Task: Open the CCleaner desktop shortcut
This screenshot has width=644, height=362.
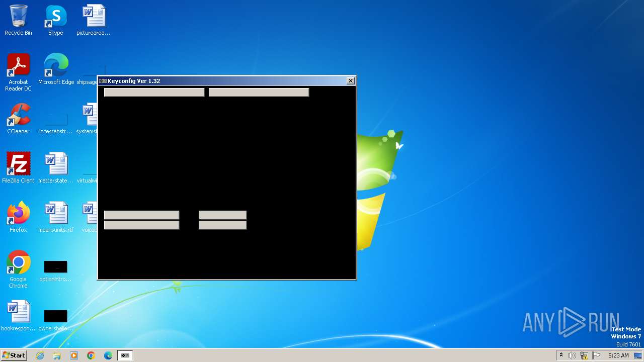Action: coord(18,119)
